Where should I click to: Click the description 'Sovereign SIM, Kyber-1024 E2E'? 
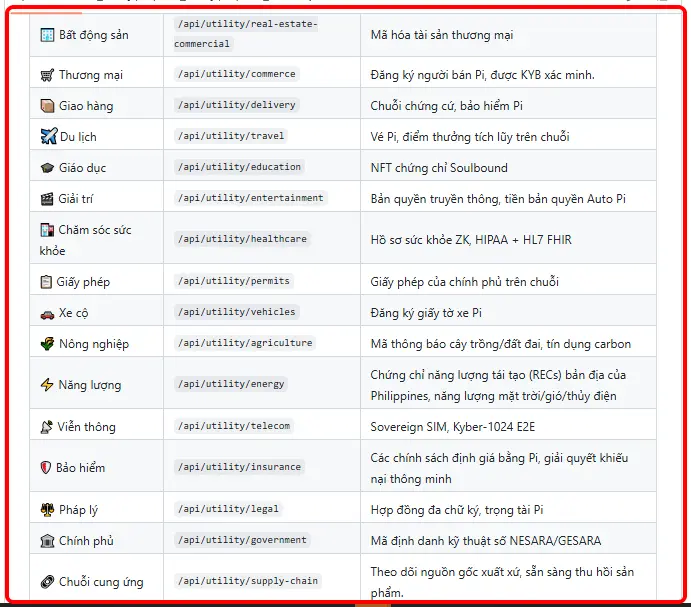(x=453, y=427)
